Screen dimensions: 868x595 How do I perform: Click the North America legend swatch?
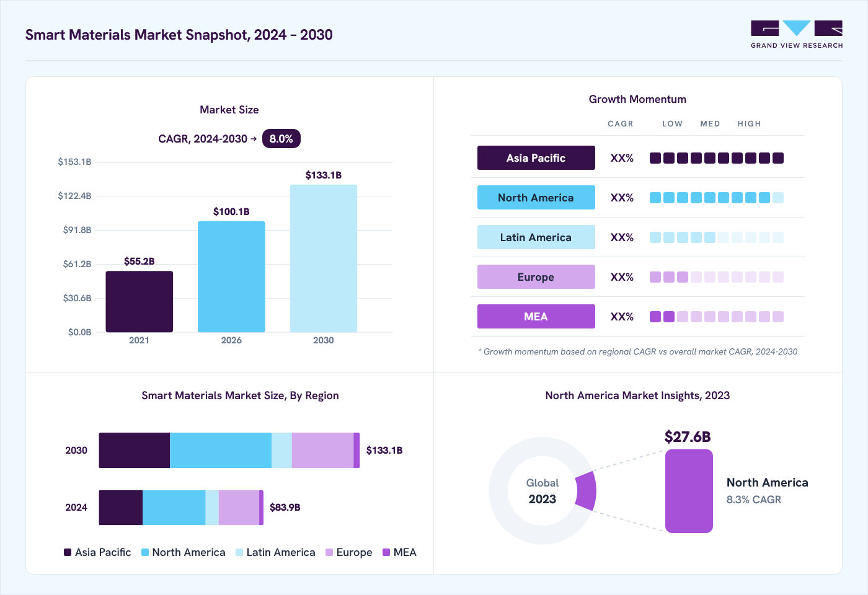[145, 552]
